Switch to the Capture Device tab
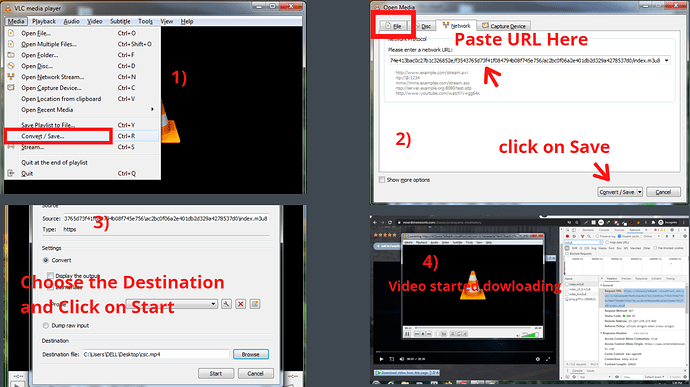The width and height of the screenshot is (690, 387). (503, 26)
